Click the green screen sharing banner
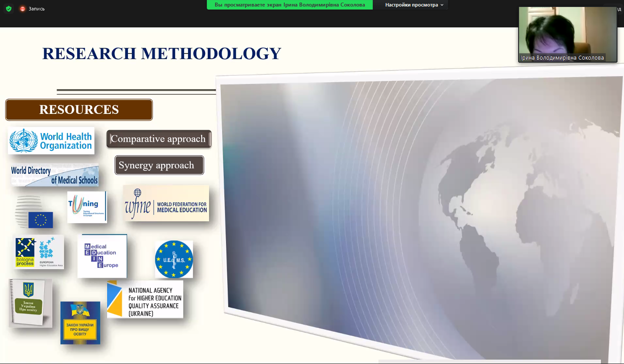Screen dimensions: 624x364 pos(290,5)
